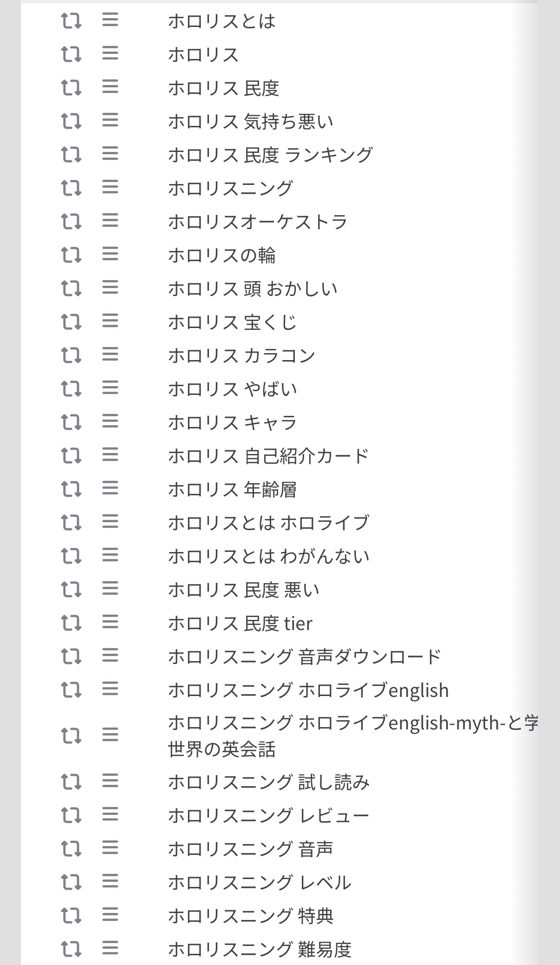The image size is (560, 965).
Task: Click the ホロリス 自己紹介カード keyword
Action: (x=268, y=456)
